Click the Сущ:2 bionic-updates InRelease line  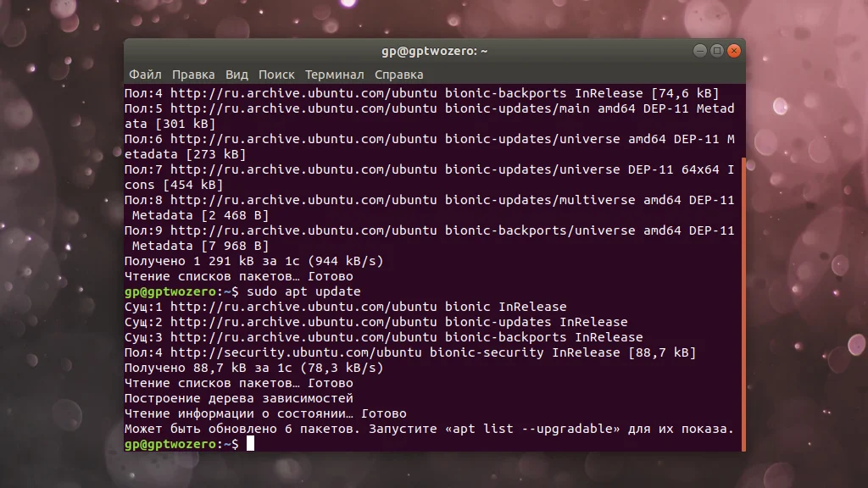pyautogui.click(x=376, y=322)
